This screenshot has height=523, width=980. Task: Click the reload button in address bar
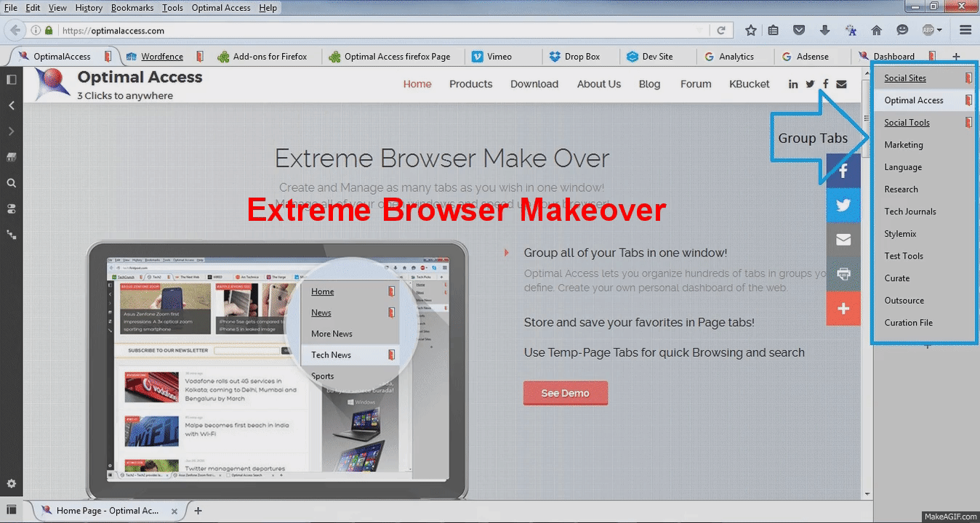tap(721, 31)
